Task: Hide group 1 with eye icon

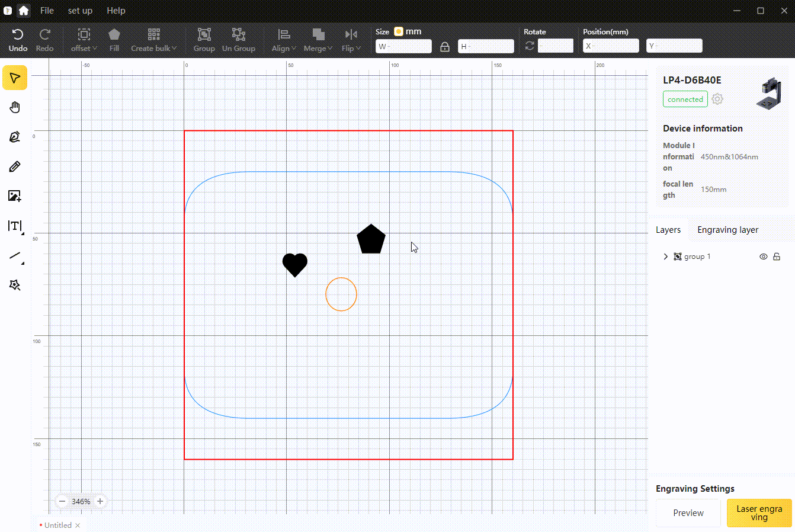Action: click(763, 257)
